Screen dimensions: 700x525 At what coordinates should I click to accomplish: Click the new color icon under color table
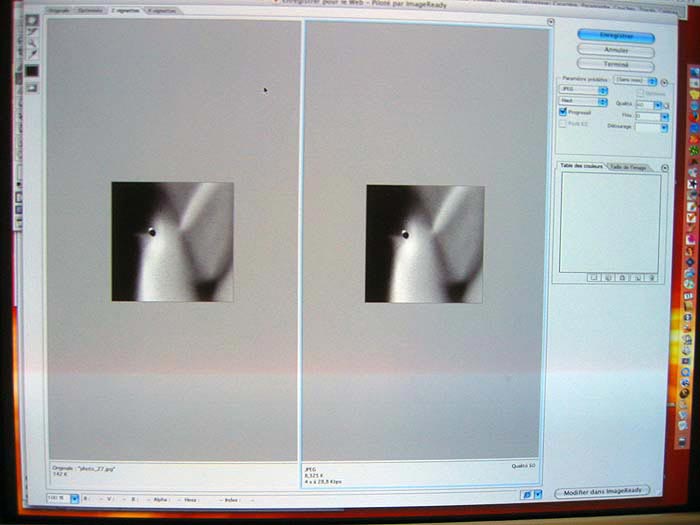pyautogui.click(x=637, y=276)
